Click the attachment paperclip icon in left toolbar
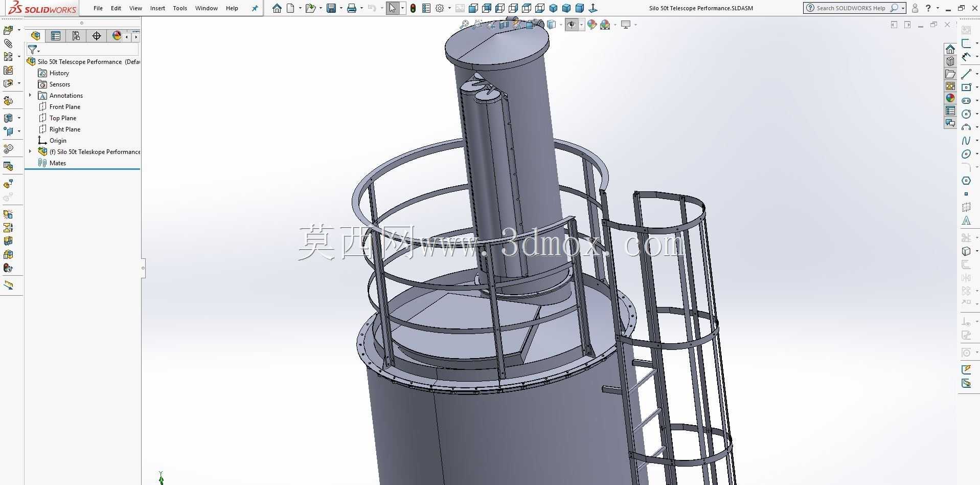This screenshot has width=980, height=485. tap(8, 43)
